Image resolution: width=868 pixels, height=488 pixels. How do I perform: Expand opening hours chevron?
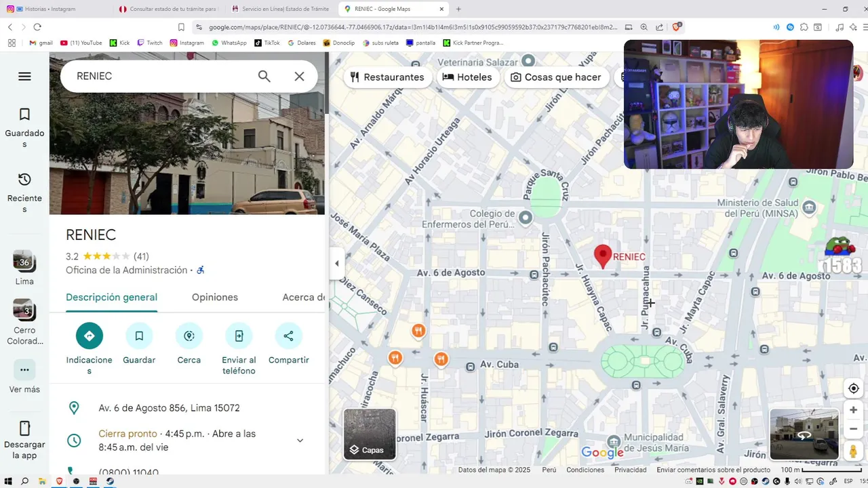click(x=300, y=441)
